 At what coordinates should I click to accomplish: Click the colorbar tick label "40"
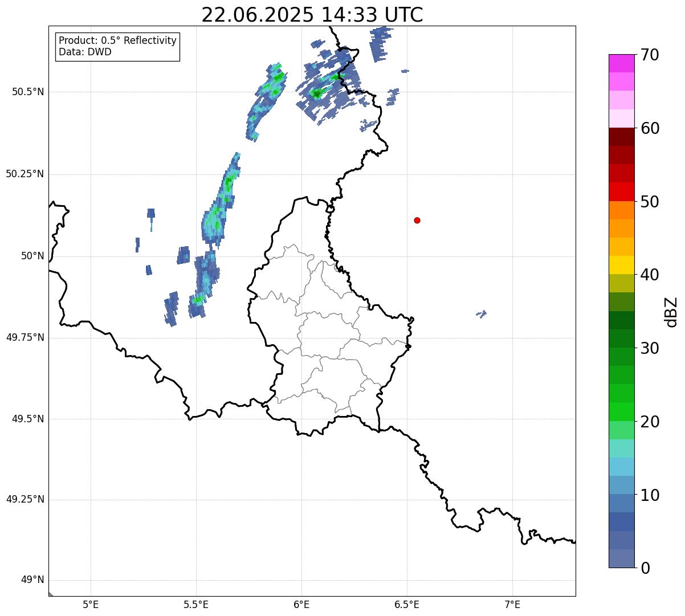[x=650, y=275]
